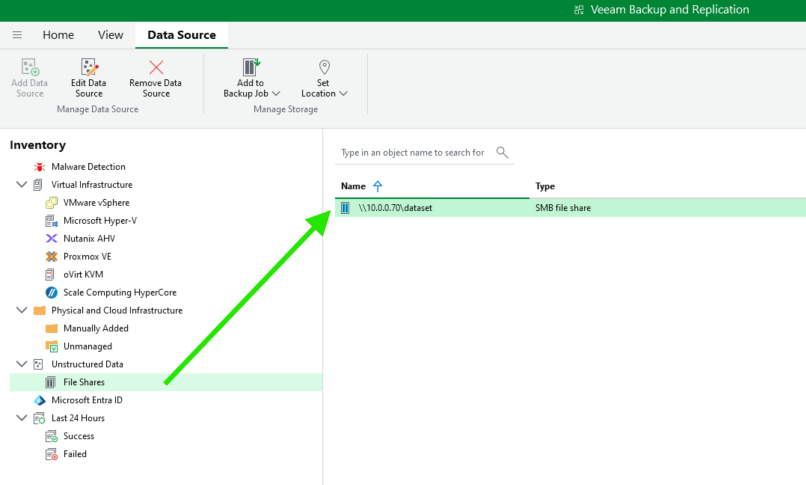Screen dimensions: 806x485
Task: Select the Nutanix AHV icon in Inventory
Action: coord(52,239)
